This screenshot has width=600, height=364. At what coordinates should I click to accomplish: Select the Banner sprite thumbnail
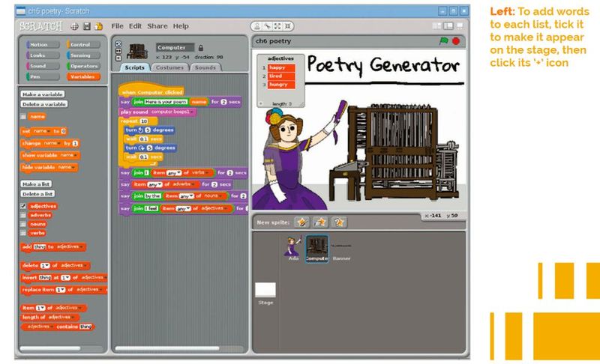[341, 249]
